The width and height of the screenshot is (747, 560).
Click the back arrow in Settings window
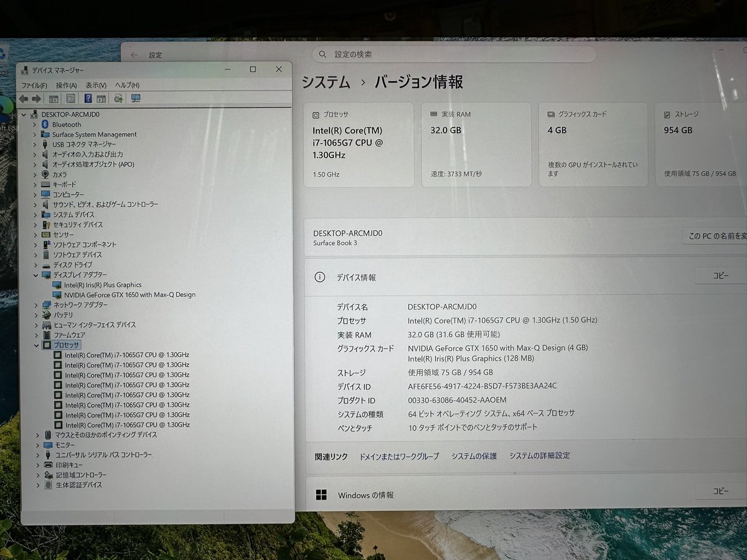coord(134,55)
